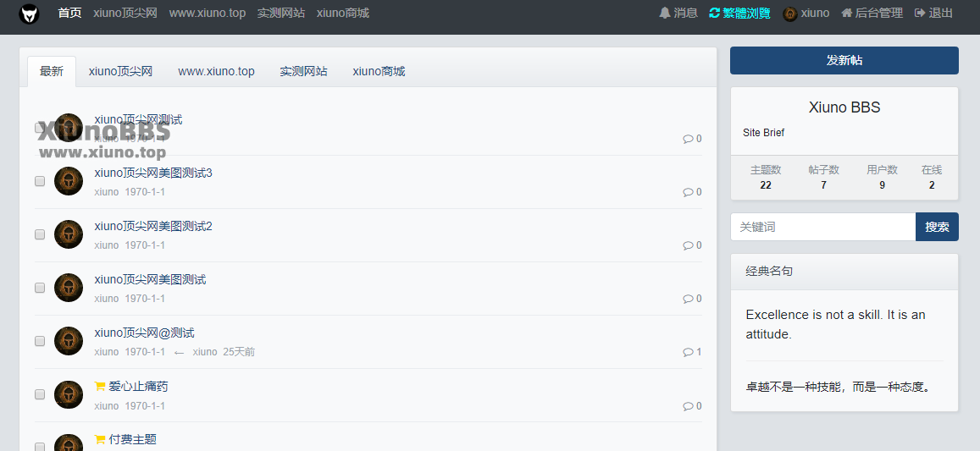Open xiuno商城 in top navbar
Screen dimensions: 980x451
343,14
